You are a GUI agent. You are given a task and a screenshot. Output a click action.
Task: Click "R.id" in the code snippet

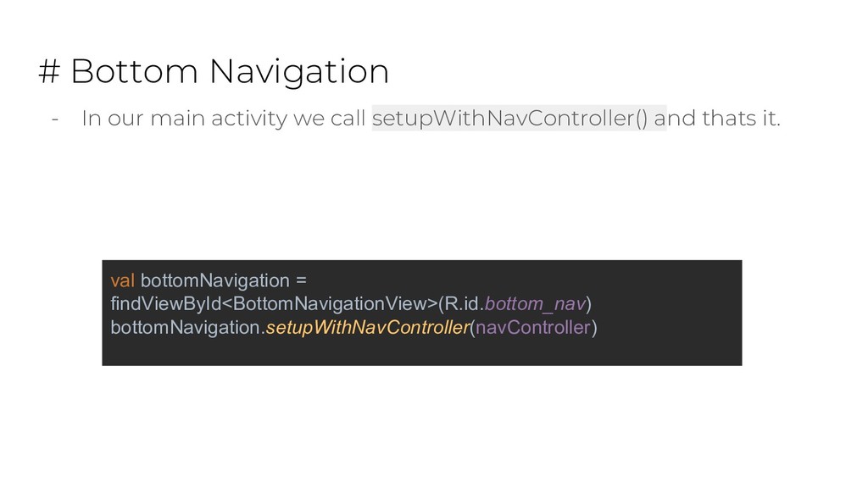462,304
